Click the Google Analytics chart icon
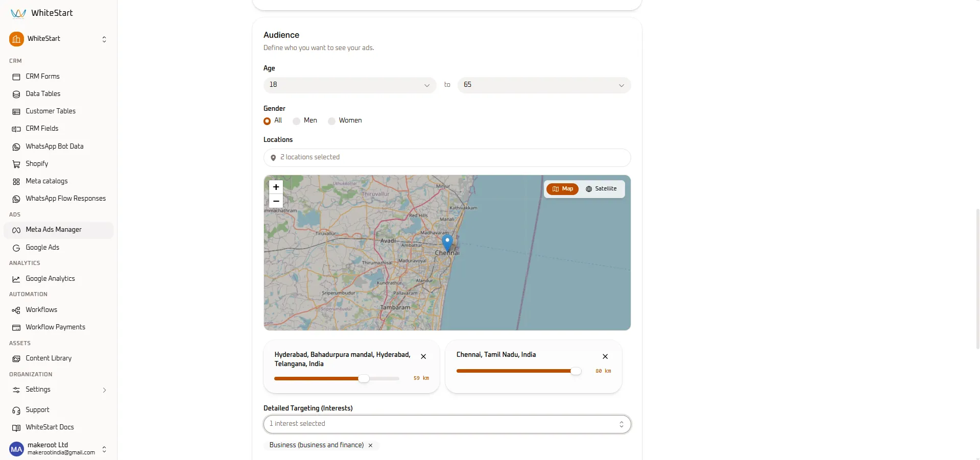980x460 pixels. coord(16,279)
